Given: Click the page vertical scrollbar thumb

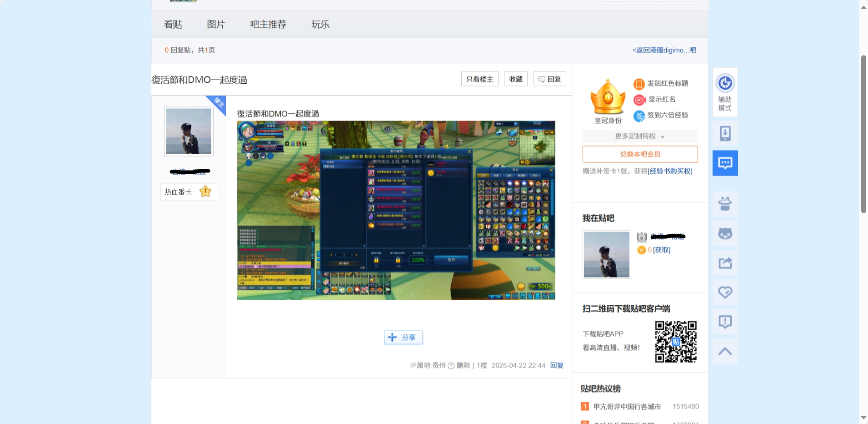Looking at the screenshot, I should [x=863, y=134].
